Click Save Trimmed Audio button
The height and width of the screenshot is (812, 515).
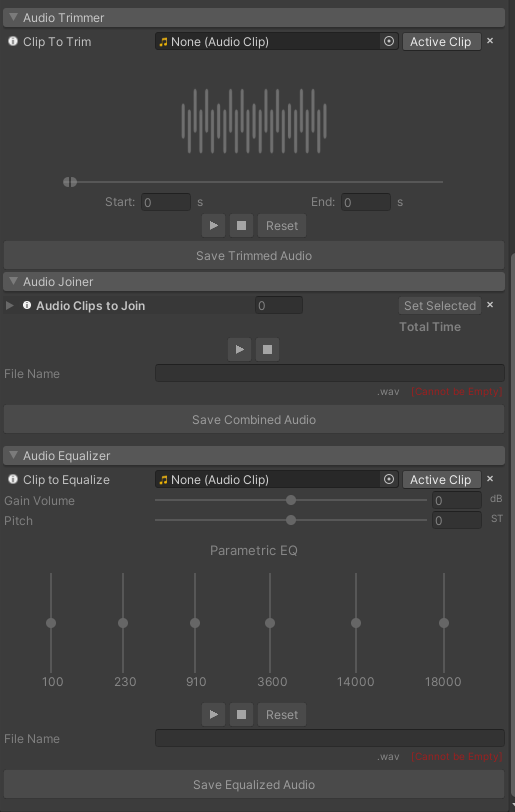[x=254, y=255]
